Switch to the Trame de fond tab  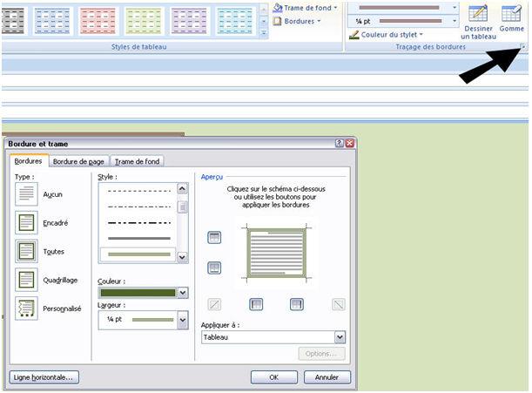pyautogui.click(x=137, y=162)
